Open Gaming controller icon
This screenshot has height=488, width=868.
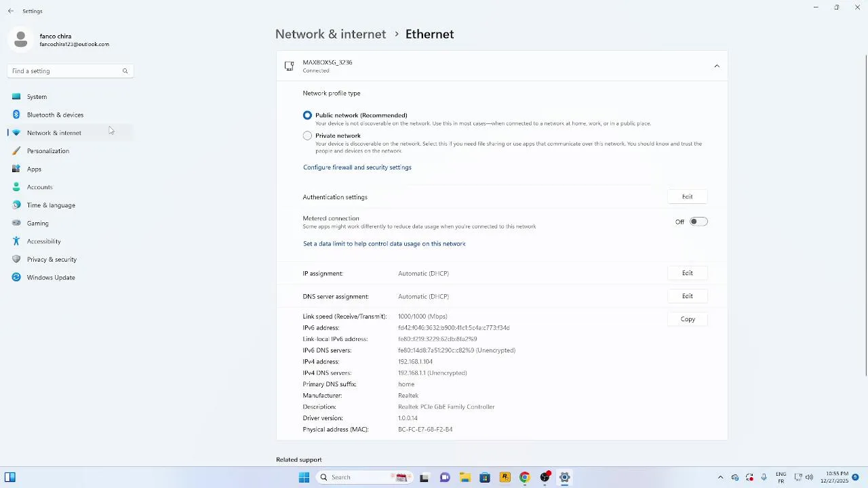(16, 223)
